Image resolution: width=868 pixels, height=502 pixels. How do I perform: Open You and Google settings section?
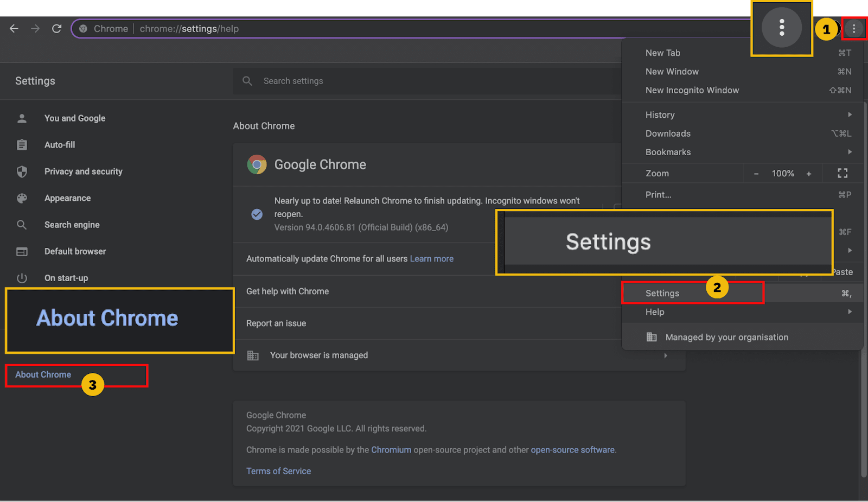[x=75, y=118]
